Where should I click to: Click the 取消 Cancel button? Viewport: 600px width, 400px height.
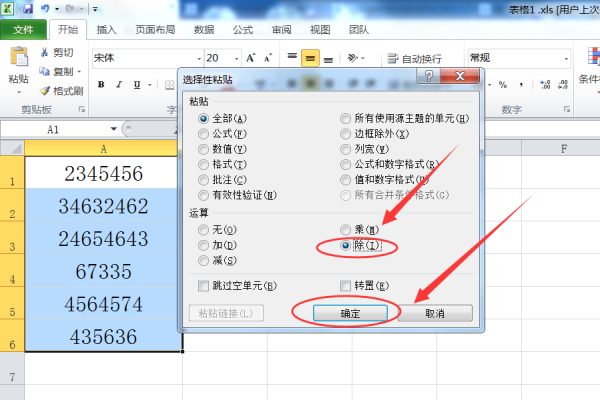coord(435,313)
